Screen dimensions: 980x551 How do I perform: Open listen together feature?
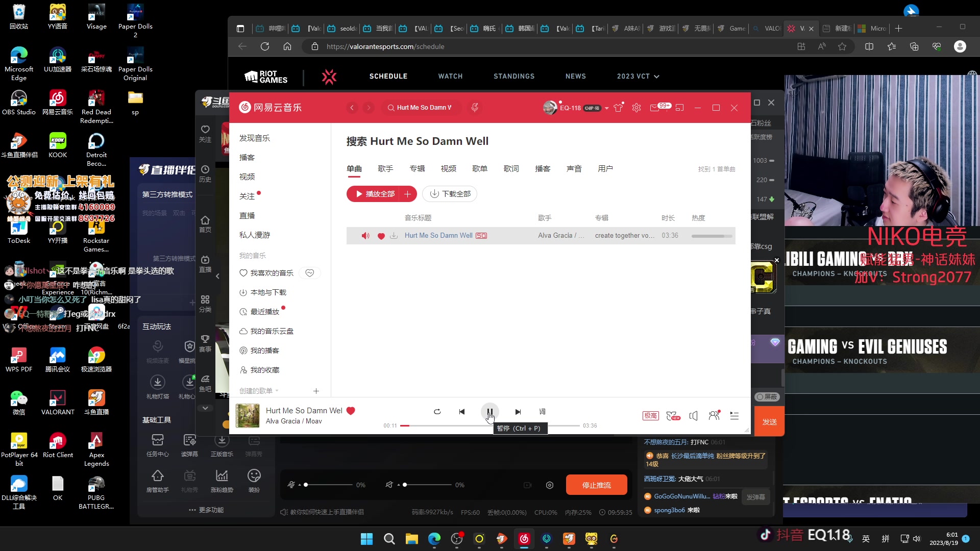click(714, 416)
